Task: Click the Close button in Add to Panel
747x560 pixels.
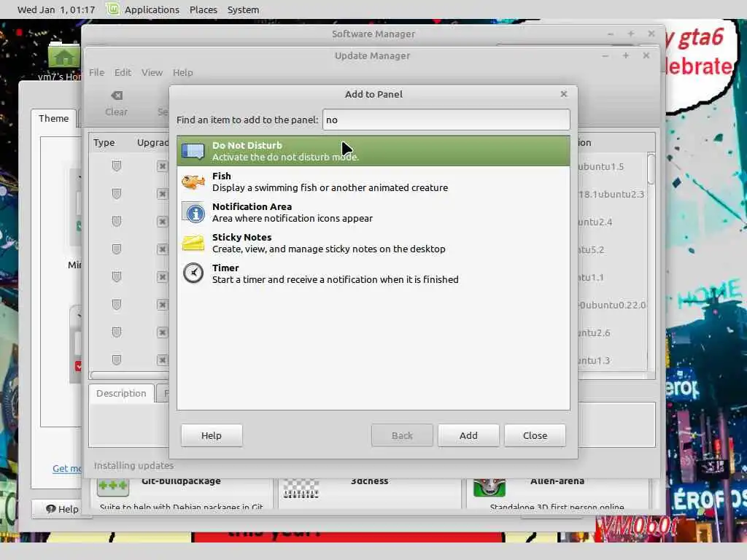Action: pyautogui.click(x=535, y=435)
